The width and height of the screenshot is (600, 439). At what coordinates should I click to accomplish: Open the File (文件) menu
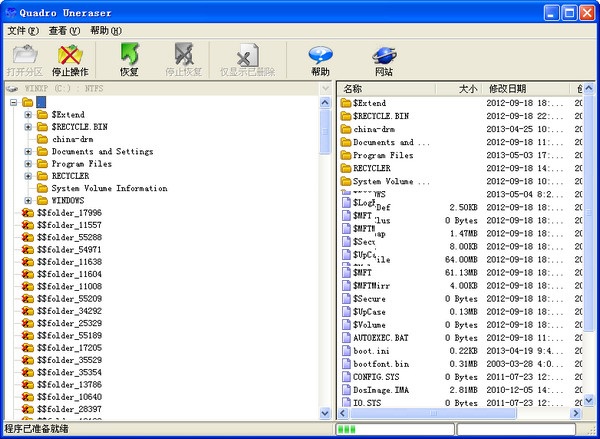pyautogui.click(x=22, y=31)
